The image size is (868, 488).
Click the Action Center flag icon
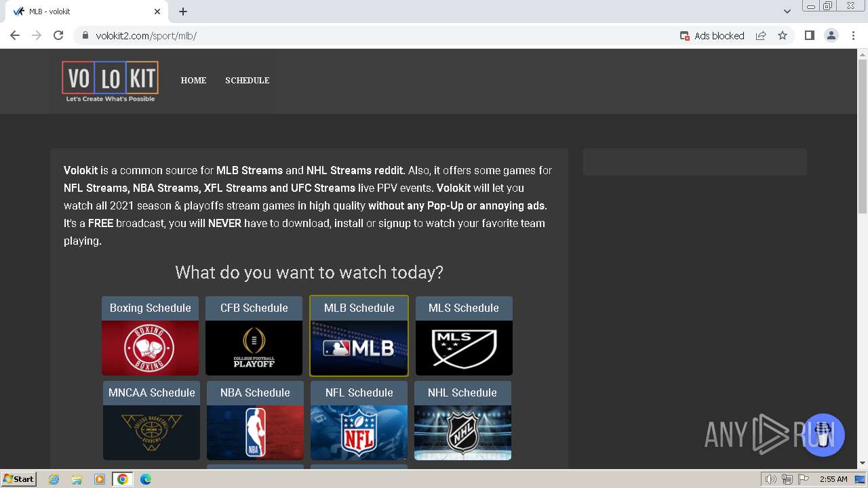[x=804, y=479]
